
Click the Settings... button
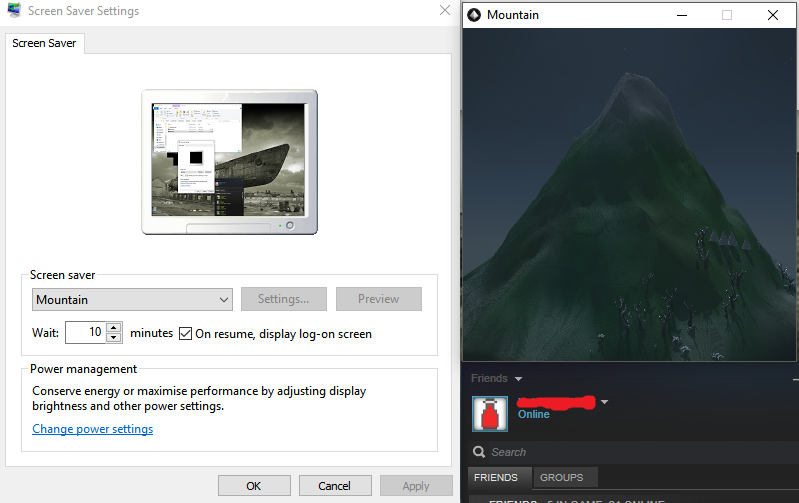[284, 299]
